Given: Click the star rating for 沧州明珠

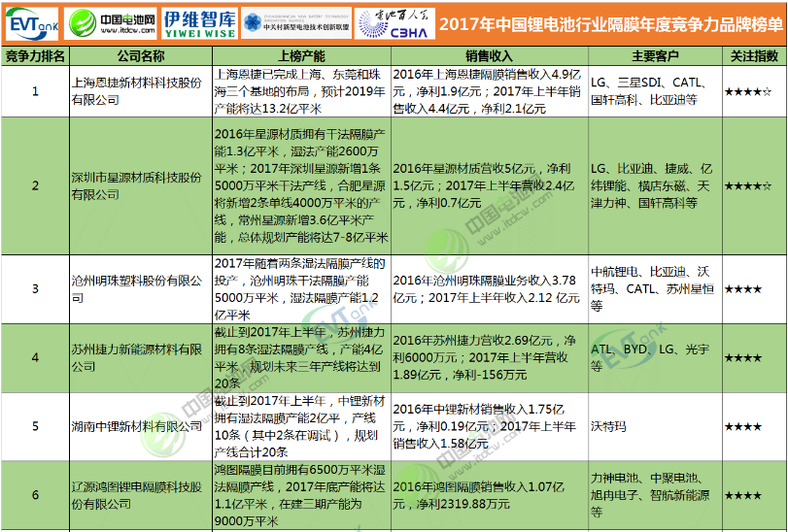Looking at the screenshot, I should [743, 288].
